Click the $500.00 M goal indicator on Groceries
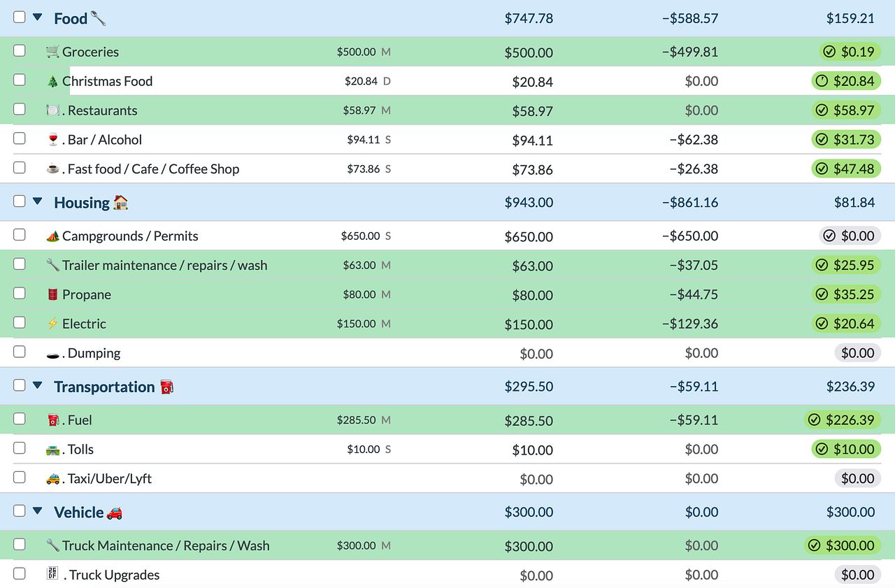 point(364,52)
